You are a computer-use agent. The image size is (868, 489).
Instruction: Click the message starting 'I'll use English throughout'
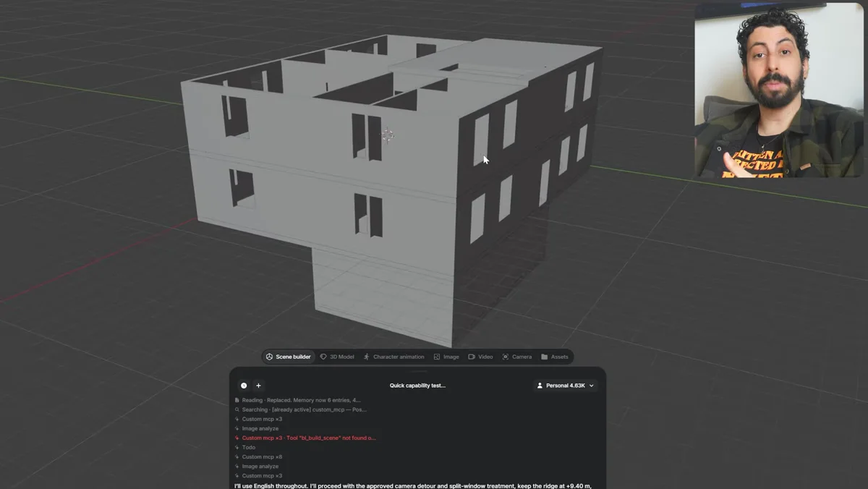pos(413,485)
